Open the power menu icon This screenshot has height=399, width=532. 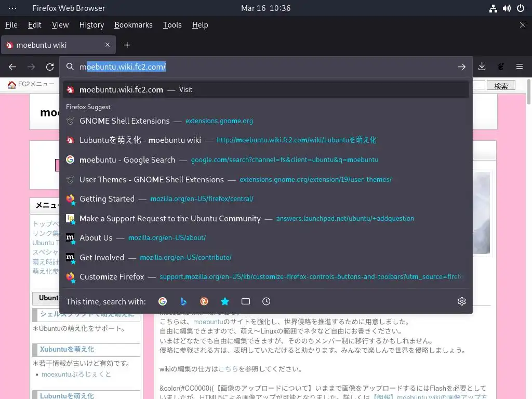[521, 8]
